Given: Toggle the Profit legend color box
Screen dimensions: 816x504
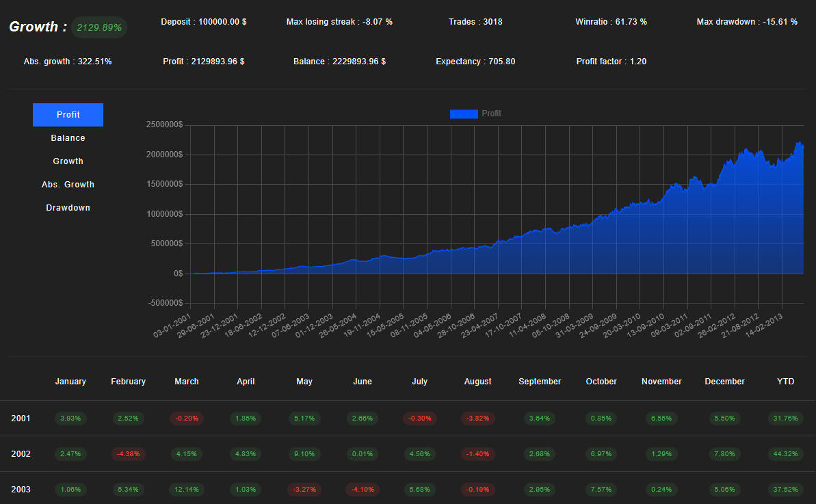Looking at the screenshot, I should 463,114.
